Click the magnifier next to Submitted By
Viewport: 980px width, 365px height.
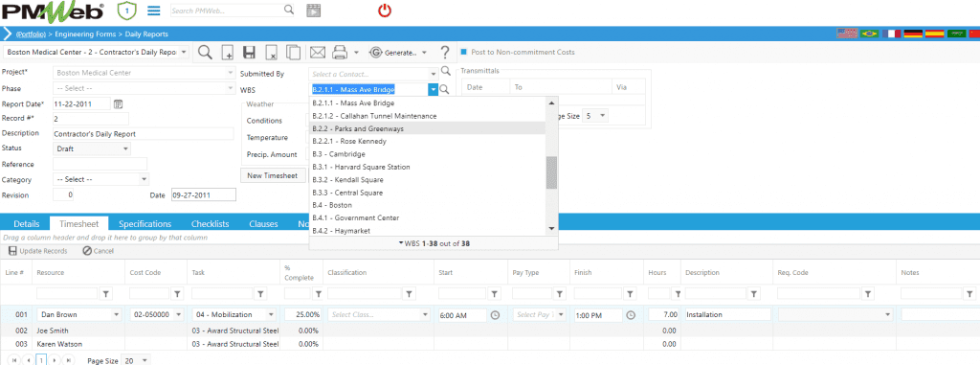(x=445, y=72)
